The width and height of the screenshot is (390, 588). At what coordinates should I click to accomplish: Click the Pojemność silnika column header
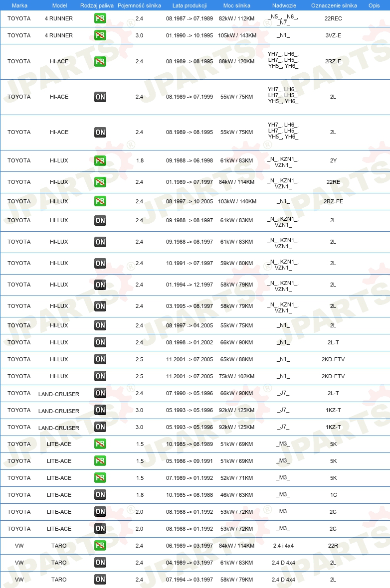[139, 5]
